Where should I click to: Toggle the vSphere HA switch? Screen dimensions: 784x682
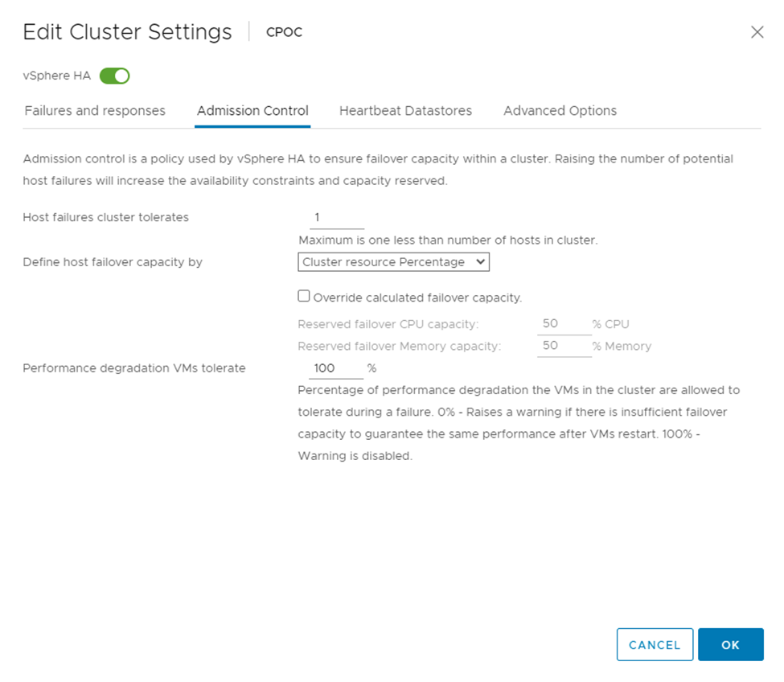pyautogui.click(x=115, y=76)
